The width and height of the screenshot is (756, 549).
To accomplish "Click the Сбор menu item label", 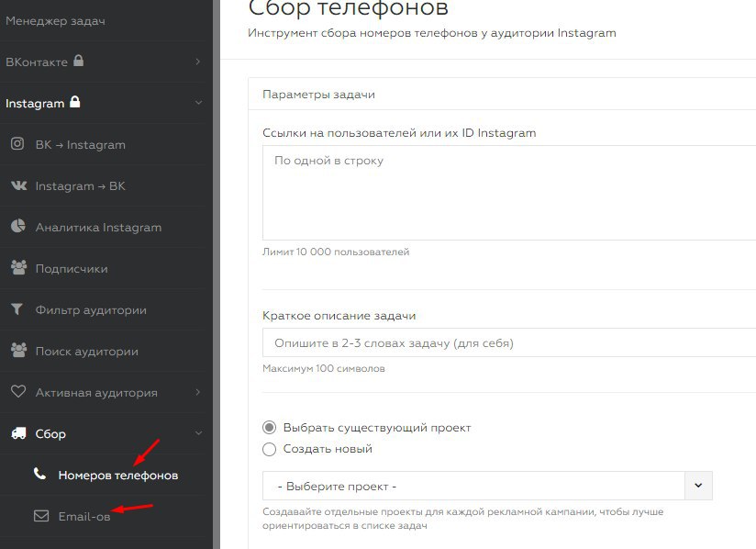I will (50, 433).
